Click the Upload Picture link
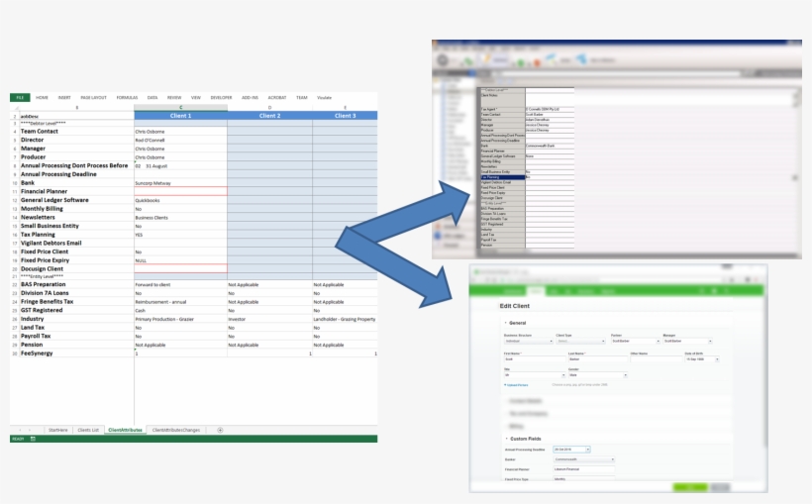This screenshot has height=504, width=812. point(517,384)
